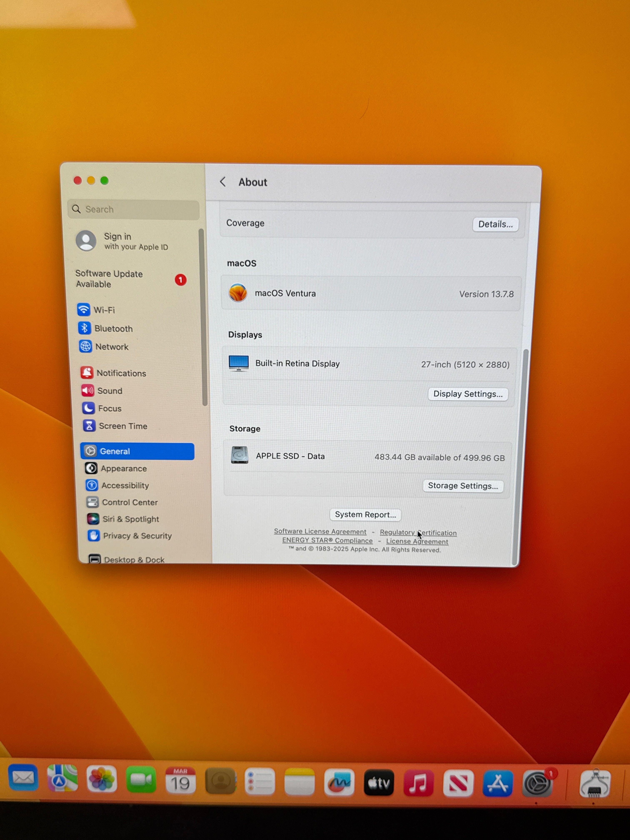Image resolution: width=630 pixels, height=840 pixels.
Task: Start FaceTime from the Dock
Action: click(141, 780)
